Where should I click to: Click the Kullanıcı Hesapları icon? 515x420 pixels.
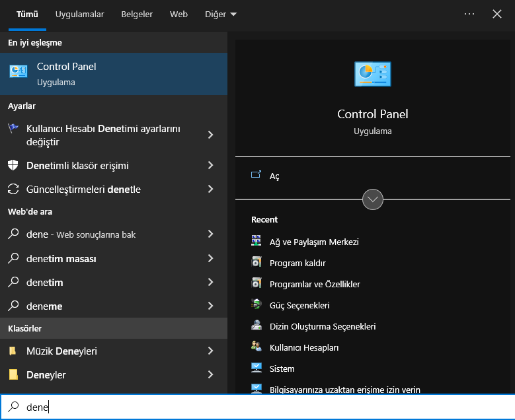tap(257, 347)
